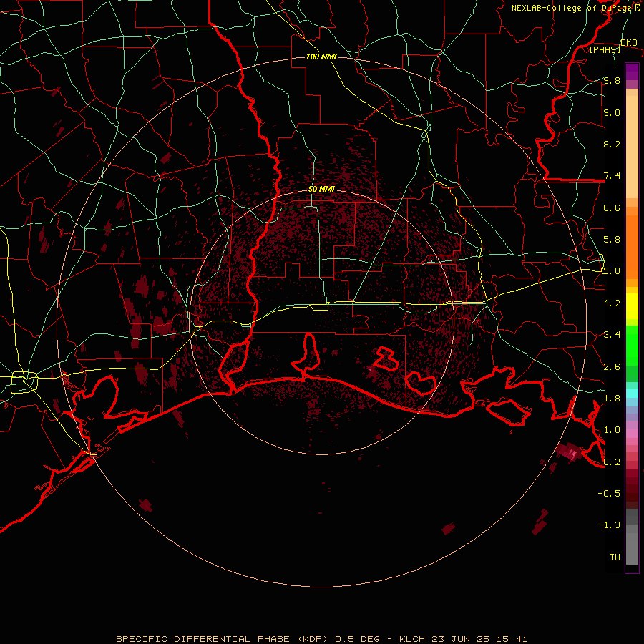This screenshot has height=644, width=644.
Task: Click the 1.8 value on the color scale
Action: coord(612,399)
